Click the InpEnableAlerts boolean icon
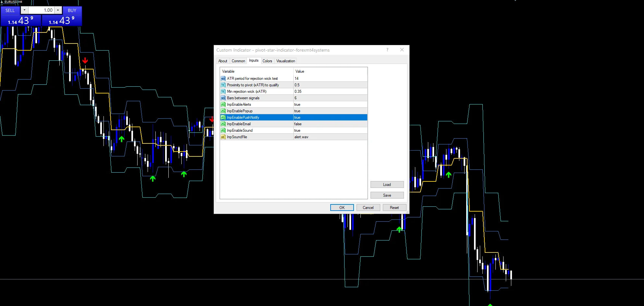The width and height of the screenshot is (644, 306). point(223,104)
